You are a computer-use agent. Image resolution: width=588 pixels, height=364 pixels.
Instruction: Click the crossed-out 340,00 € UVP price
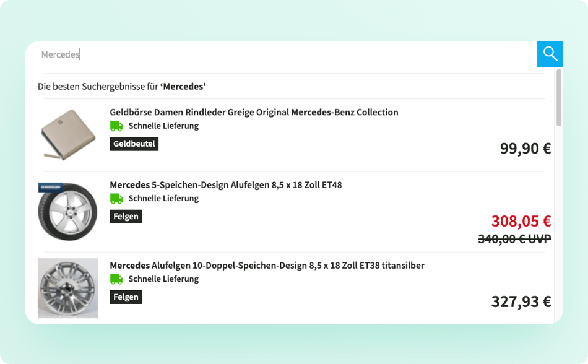pos(514,239)
